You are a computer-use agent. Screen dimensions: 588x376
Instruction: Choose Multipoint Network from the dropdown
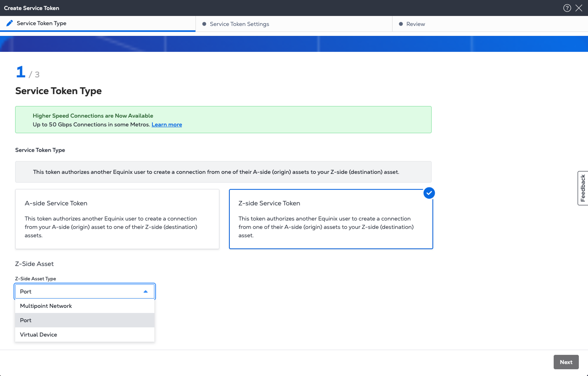pos(46,306)
